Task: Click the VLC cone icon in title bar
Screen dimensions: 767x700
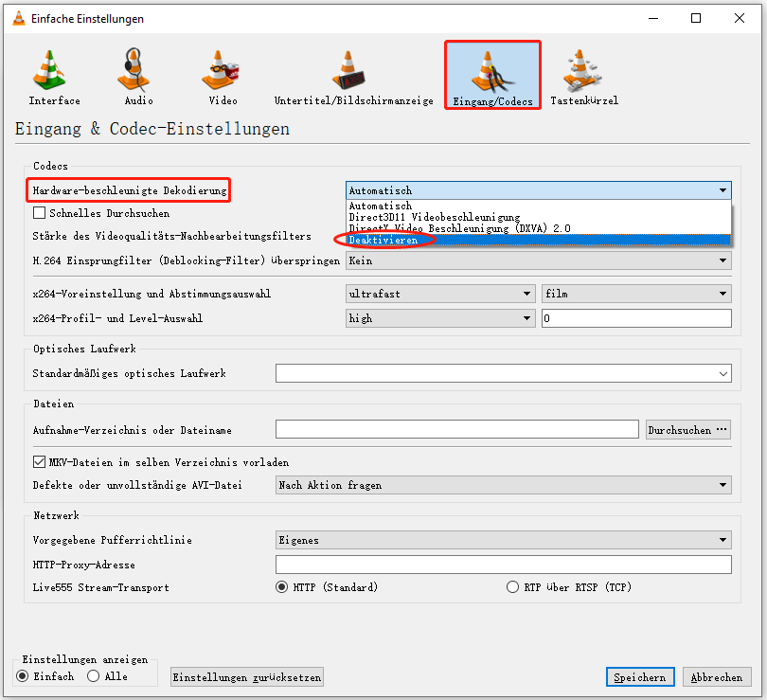Action: pyautogui.click(x=19, y=19)
